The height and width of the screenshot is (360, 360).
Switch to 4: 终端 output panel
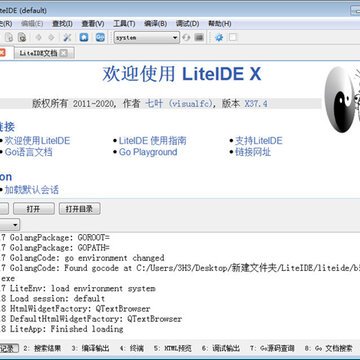132,349
